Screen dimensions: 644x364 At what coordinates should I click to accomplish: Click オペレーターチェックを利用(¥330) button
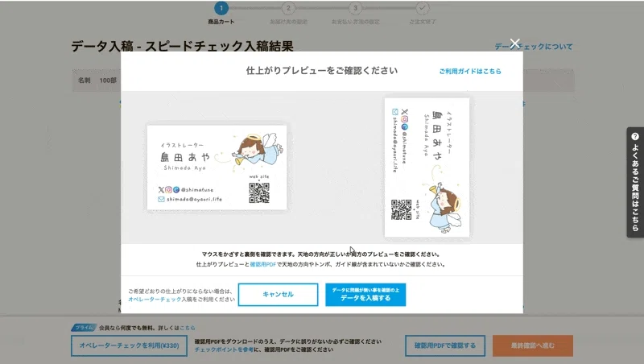click(129, 346)
